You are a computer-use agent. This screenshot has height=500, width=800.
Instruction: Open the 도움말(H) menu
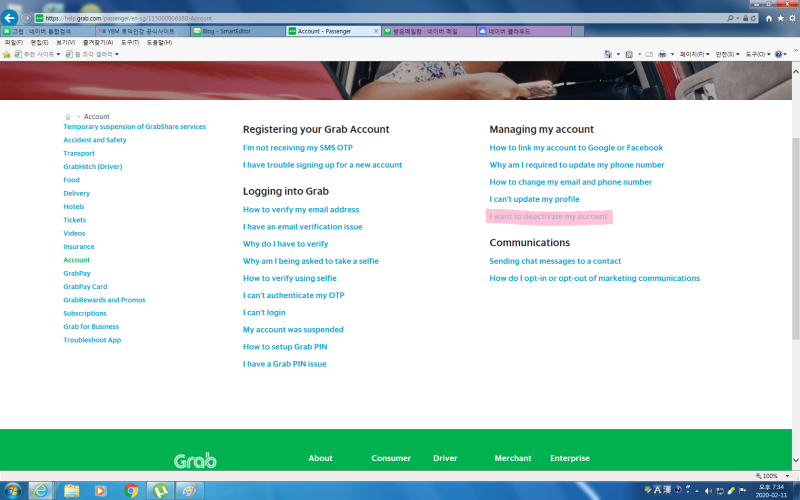pos(159,42)
